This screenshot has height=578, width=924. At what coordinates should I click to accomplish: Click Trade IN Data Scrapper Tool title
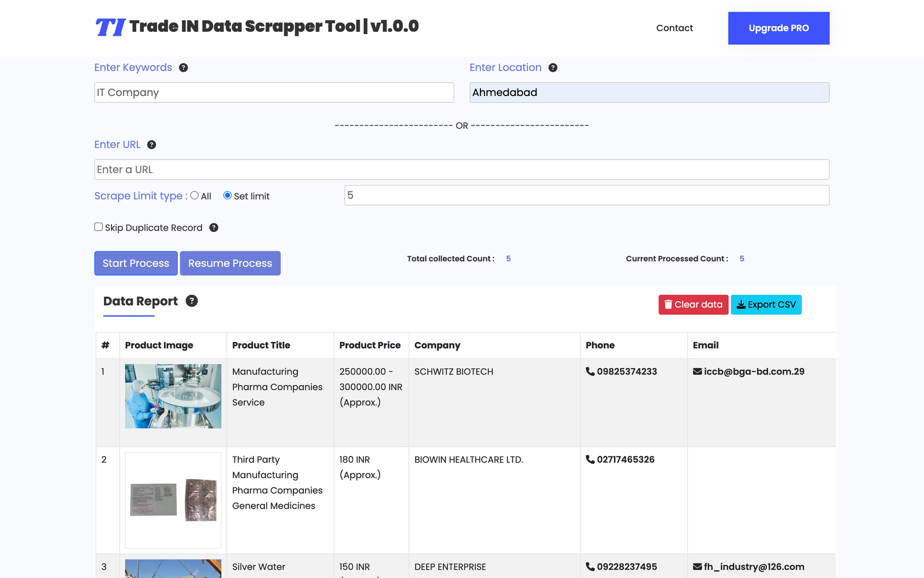click(274, 27)
